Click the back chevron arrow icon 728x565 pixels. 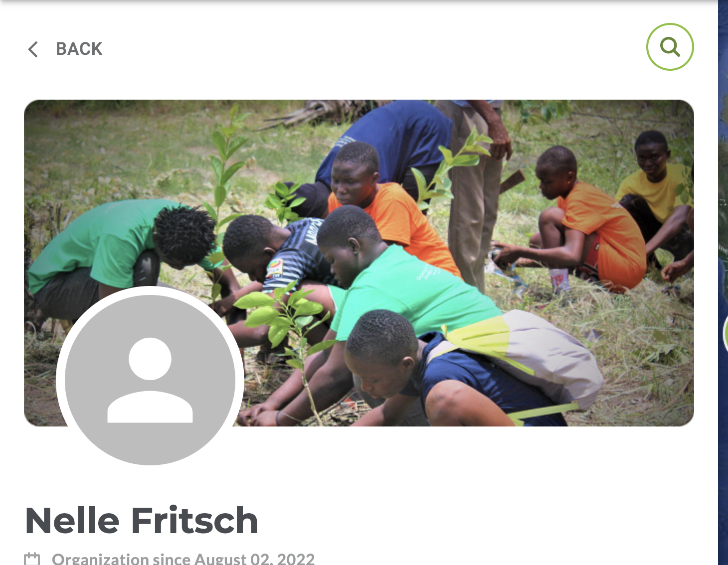point(33,49)
